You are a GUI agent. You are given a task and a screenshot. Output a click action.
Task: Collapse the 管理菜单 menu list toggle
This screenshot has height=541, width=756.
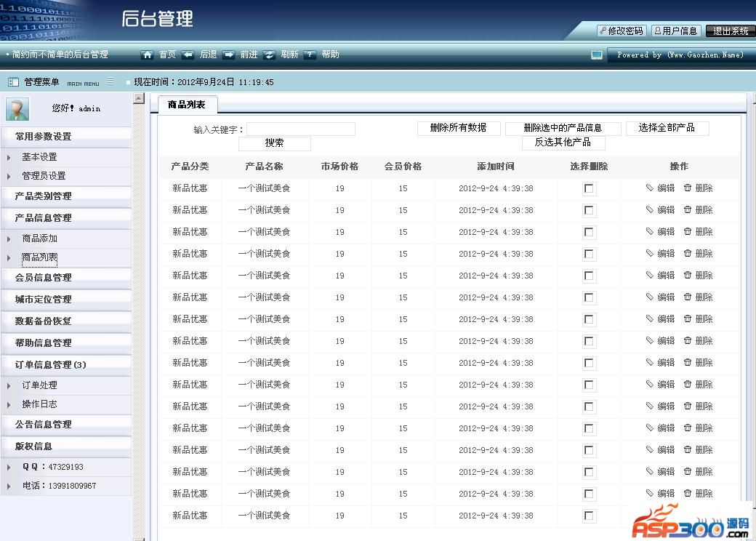click(110, 81)
